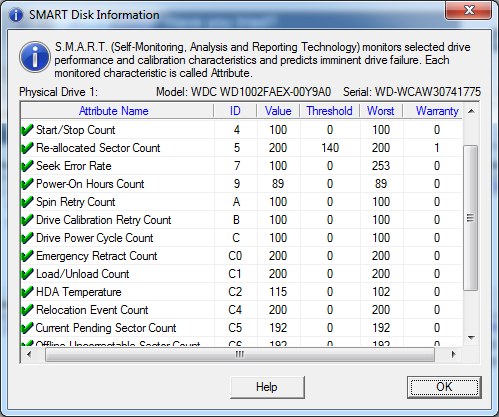Click the vertical scrollbar up arrow

click(471, 111)
